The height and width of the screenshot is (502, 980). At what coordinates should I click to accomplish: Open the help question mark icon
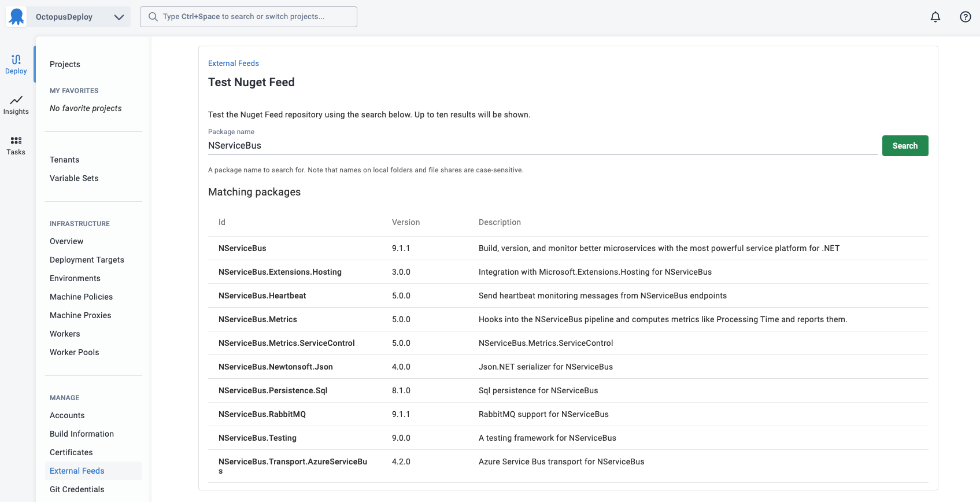point(966,17)
